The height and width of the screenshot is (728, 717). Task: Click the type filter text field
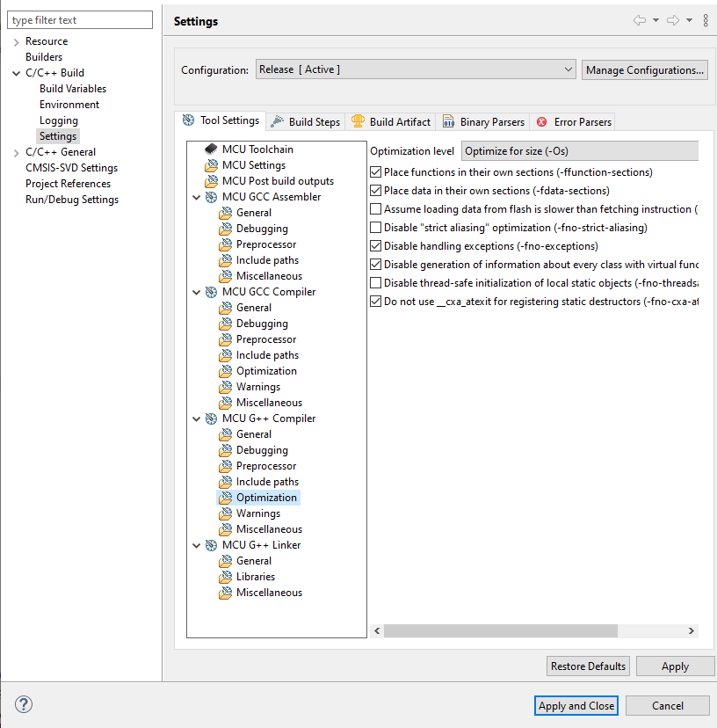pos(80,18)
